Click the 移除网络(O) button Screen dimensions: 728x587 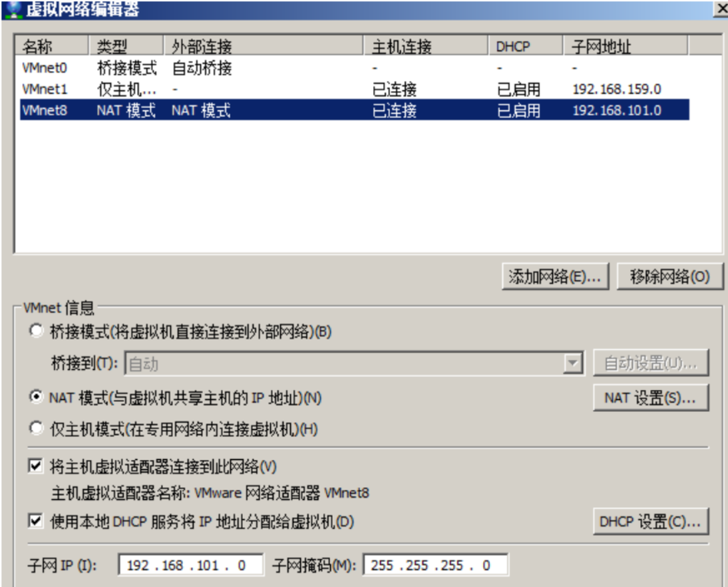click(671, 276)
